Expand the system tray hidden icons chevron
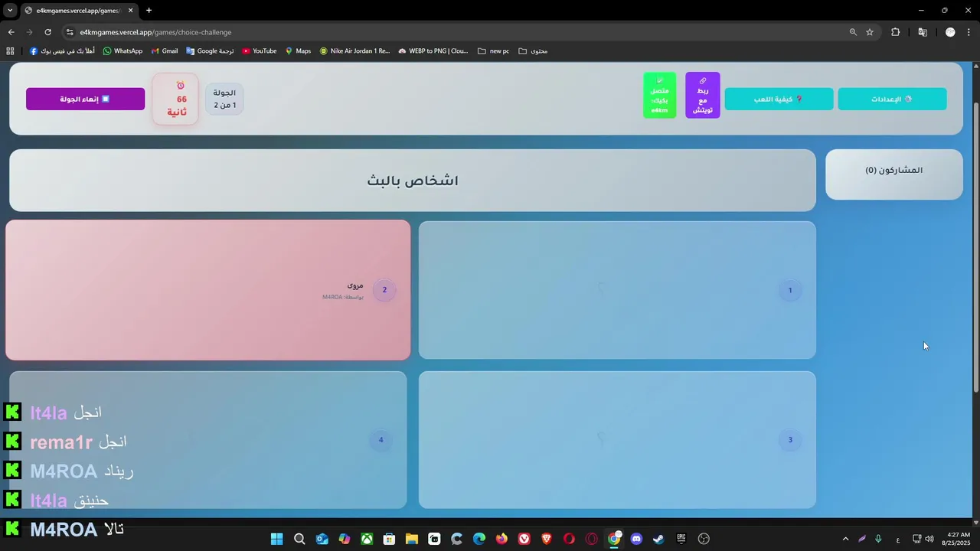This screenshot has height=551, width=980. [845, 539]
